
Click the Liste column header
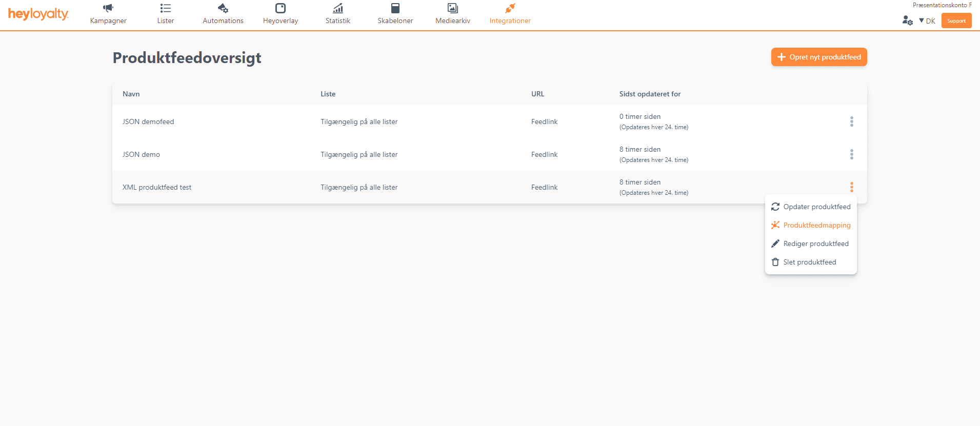[x=328, y=94]
